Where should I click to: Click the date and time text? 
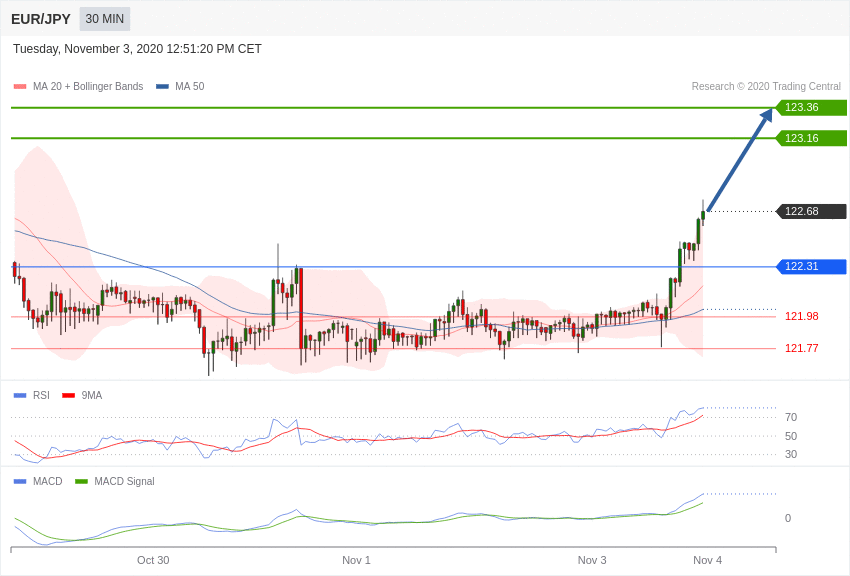pos(137,49)
